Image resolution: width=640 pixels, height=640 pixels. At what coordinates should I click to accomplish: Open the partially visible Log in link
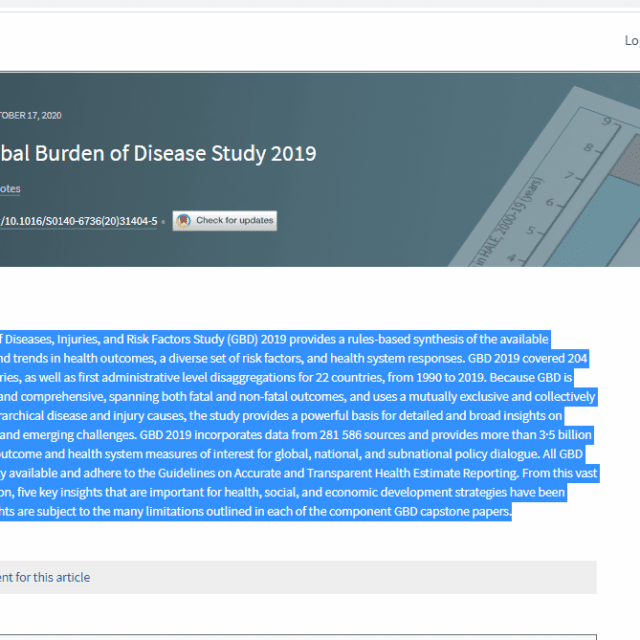tap(631, 41)
